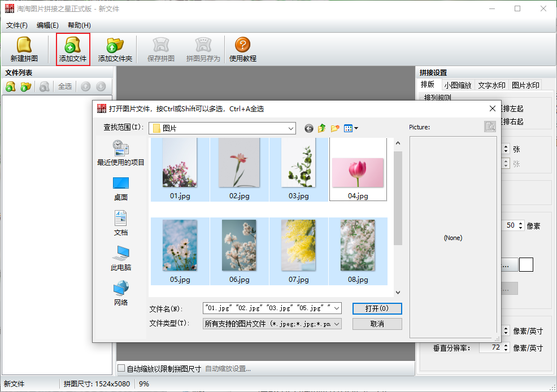Screen dimensions: 557x392
Task: Expand the 查找范围 folder dropdown
Action: pyautogui.click(x=290, y=128)
